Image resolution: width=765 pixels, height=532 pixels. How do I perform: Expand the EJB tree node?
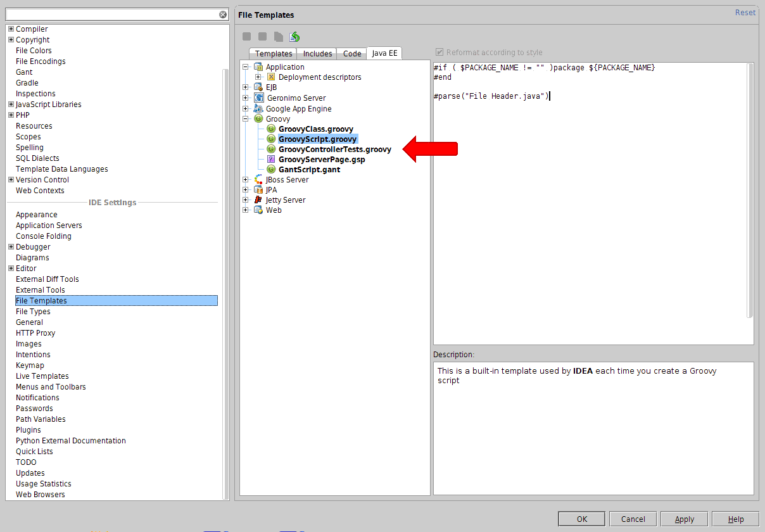[246, 87]
